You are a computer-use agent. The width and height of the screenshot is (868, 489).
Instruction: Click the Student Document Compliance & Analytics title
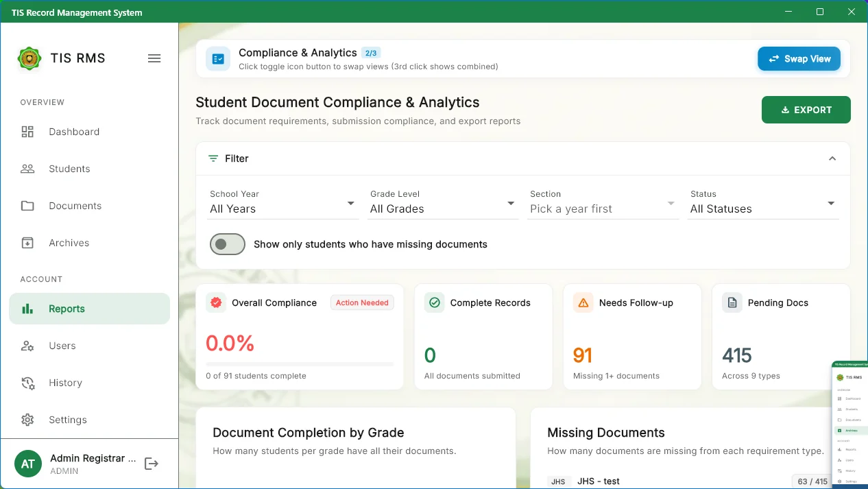point(337,102)
